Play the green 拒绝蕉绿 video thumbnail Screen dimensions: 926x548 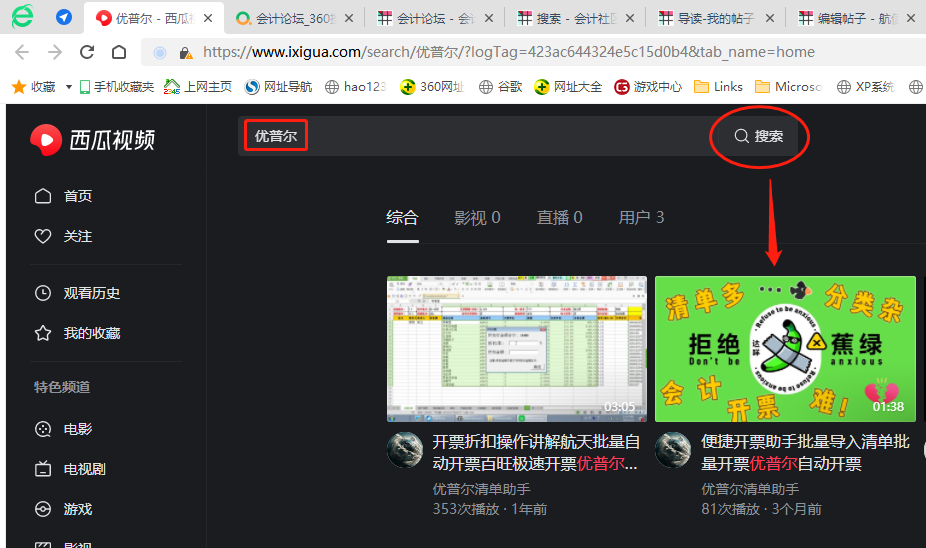(785, 349)
